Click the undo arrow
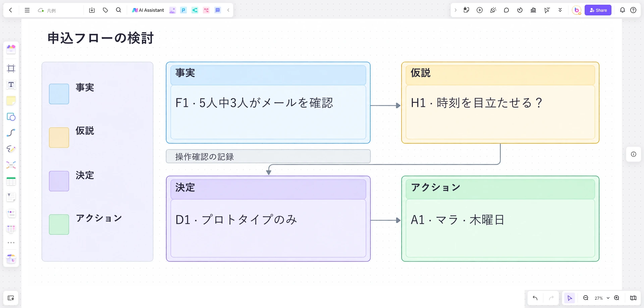Viewport: 644px width, 308px height. click(x=535, y=298)
